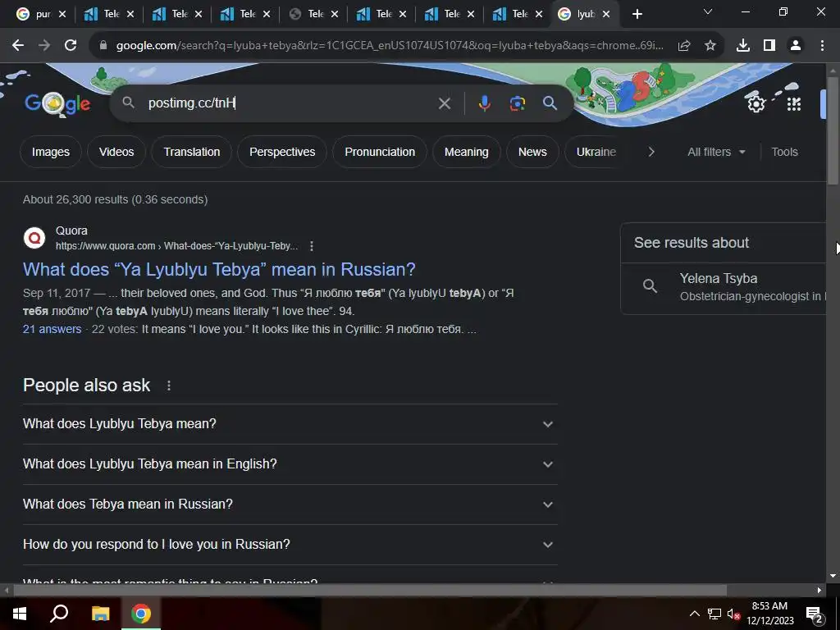Select the Images filter

tap(51, 152)
